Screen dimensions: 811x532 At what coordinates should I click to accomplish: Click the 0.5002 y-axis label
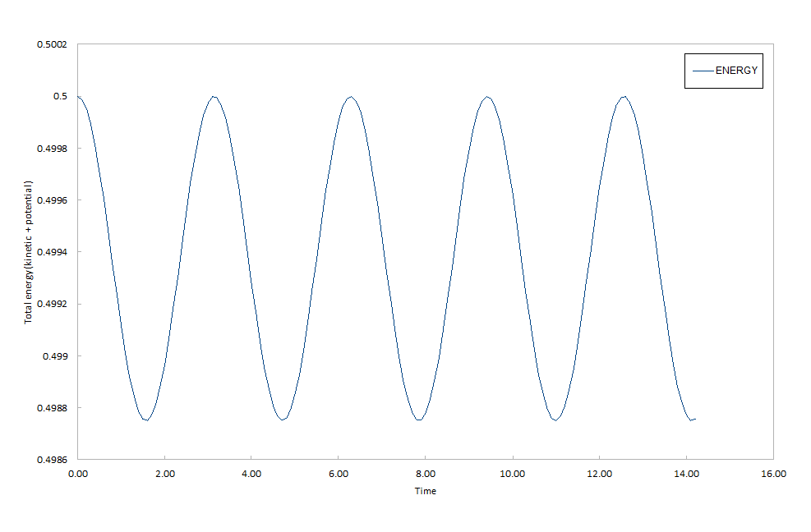tap(52, 45)
